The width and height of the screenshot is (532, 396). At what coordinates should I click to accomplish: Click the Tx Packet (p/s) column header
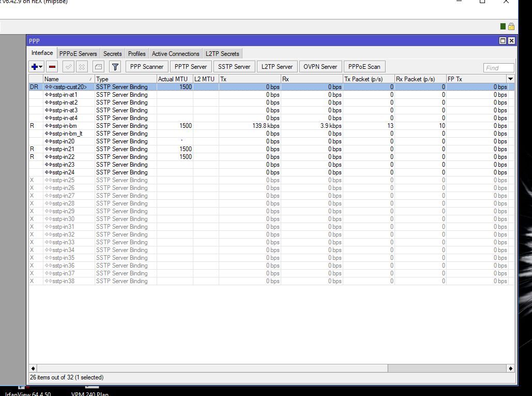click(x=369, y=79)
